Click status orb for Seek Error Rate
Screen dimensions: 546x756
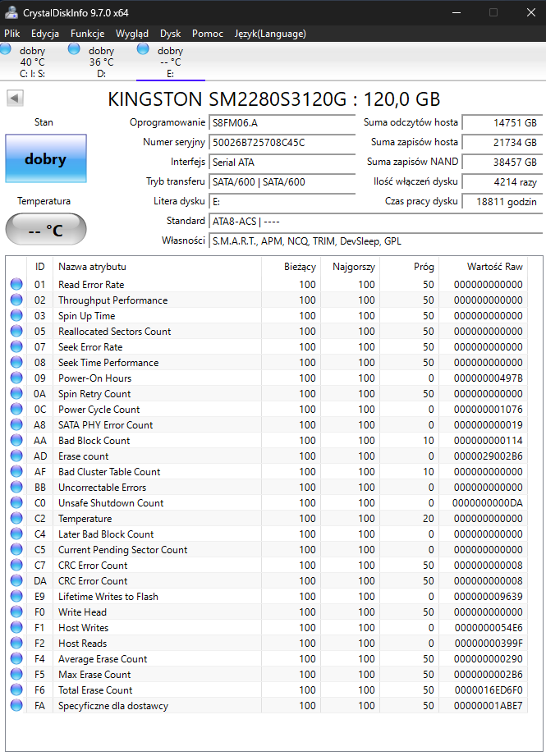click(x=16, y=346)
